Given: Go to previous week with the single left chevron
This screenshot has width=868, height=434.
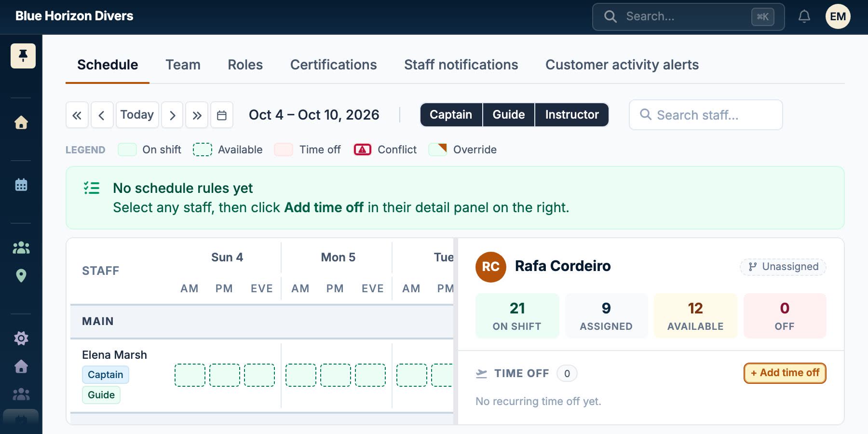Looking at the screenshot, I should tap(102, 115).
